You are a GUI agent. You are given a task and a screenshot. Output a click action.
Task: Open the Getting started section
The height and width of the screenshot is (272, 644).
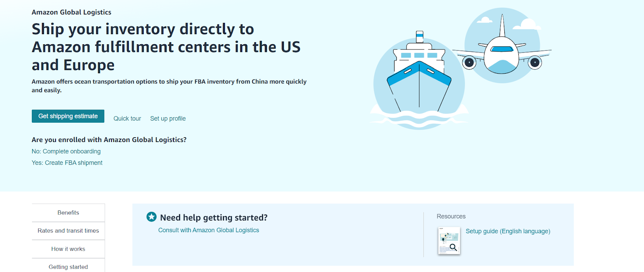click(x=68, y=266)
